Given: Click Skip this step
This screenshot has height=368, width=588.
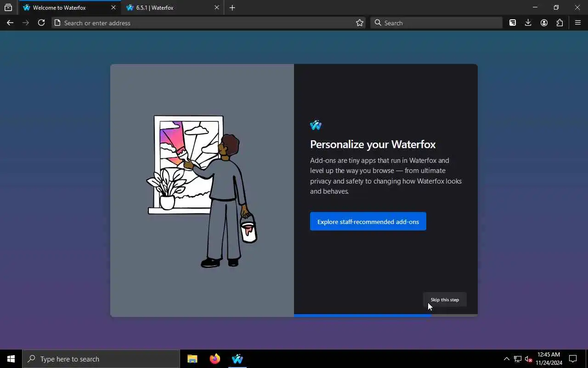Looking at the screenshot, I should click(445, 299).
